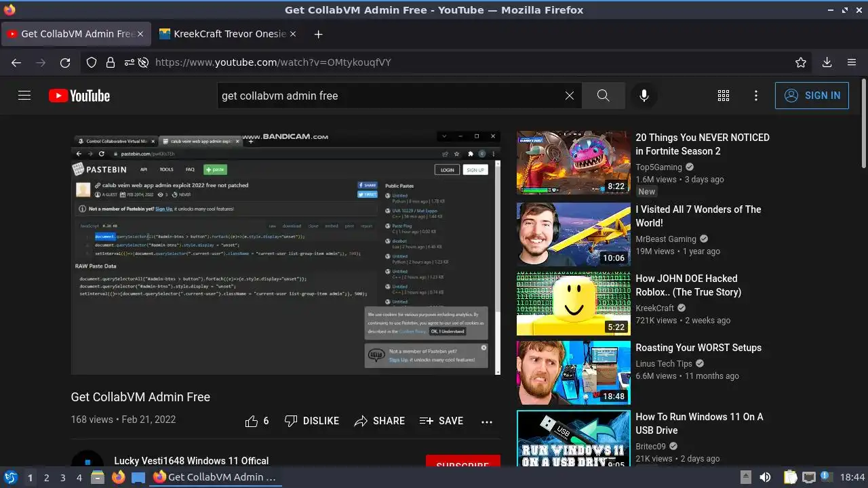Open the 7 Wonders of the World thumbnail
The width and height of the screenshot is (868, 488).
pyautogui.click(x=573, y=235)
